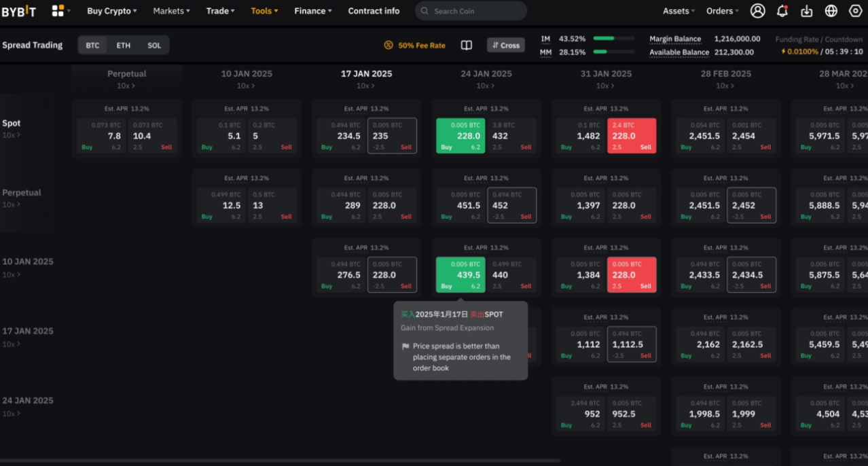Open the Tools menu
This screenshot has height=466, width=868.
(264, 11)
